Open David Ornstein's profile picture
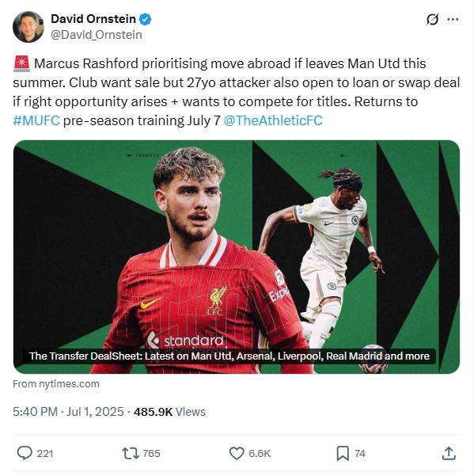 point(28,27)
